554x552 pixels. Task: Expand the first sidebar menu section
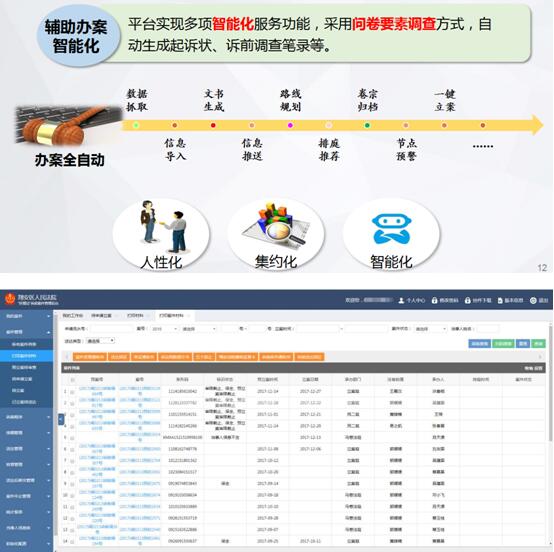tap(26, 316)
